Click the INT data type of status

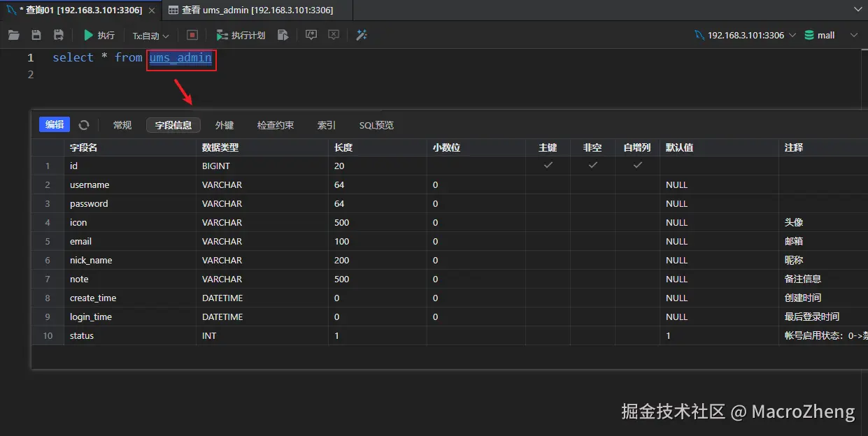(262, 335)
